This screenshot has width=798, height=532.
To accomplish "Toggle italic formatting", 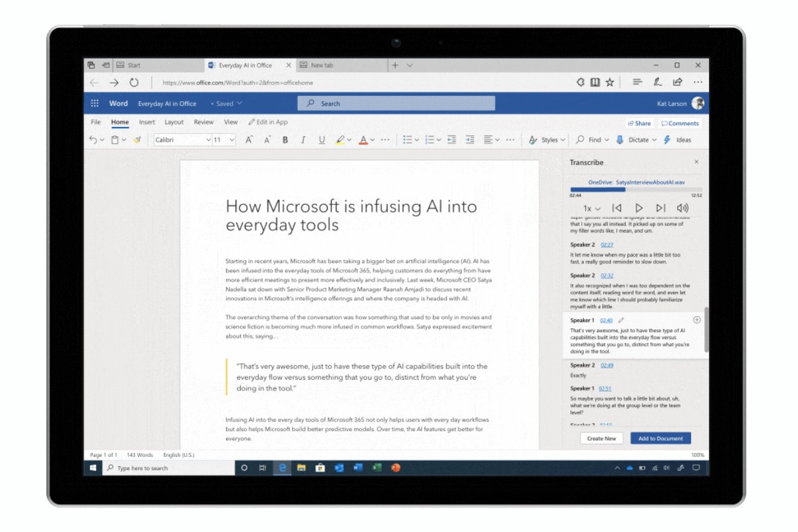I will [x=303, y=140].
